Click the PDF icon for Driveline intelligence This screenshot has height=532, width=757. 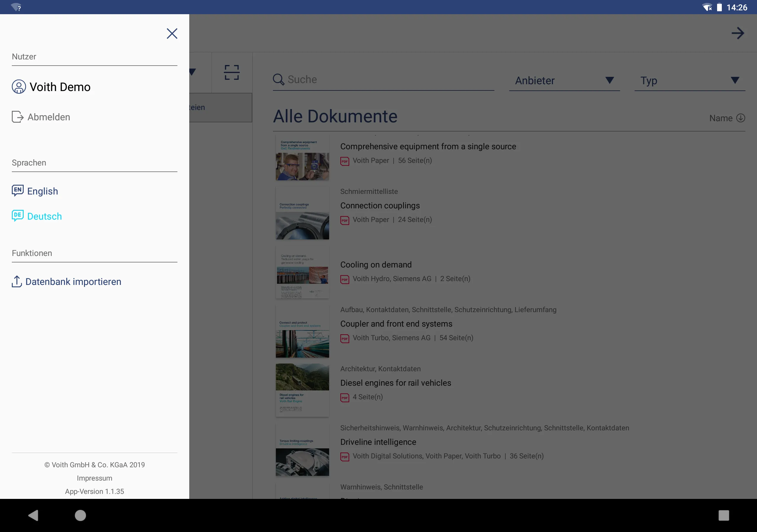(344, 455)
